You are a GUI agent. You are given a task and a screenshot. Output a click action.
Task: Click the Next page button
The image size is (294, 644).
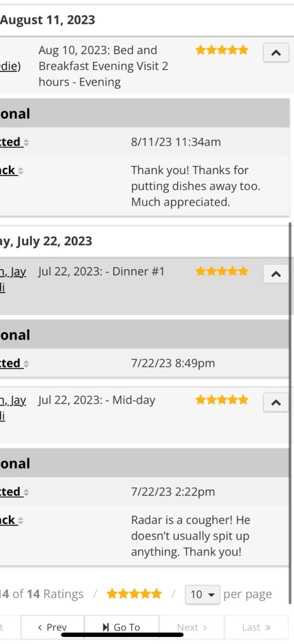[x=192, y=627]
